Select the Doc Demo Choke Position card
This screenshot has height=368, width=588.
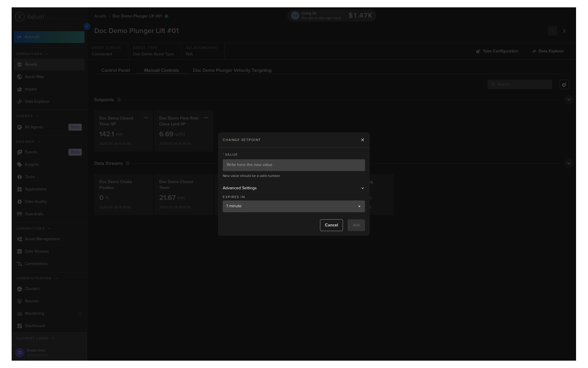coord(123,195)
